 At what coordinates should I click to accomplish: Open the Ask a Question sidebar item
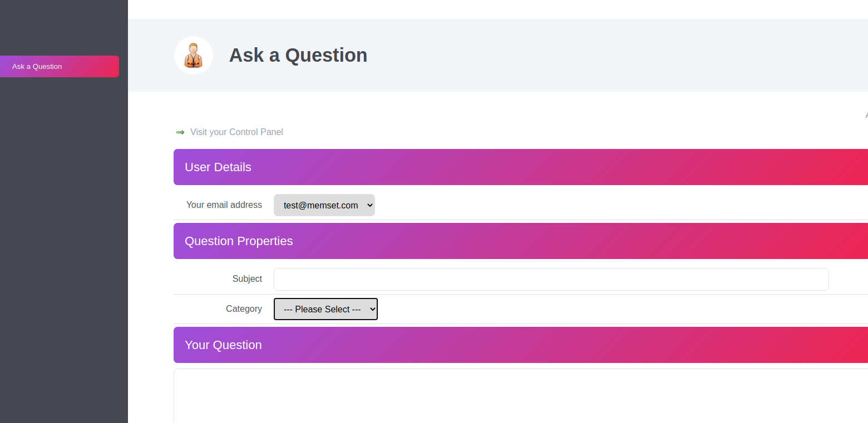(59, 67)
